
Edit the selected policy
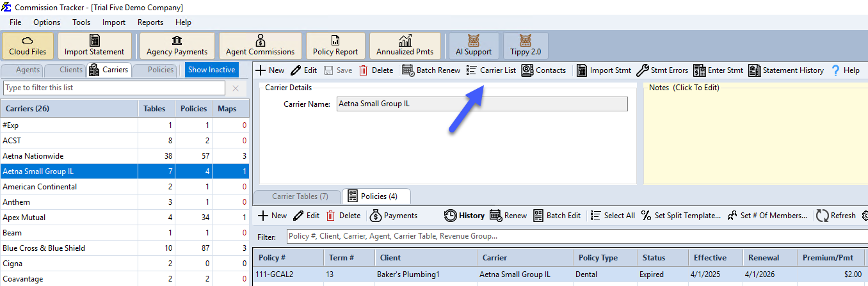pyautogui.click(x=307, y=216)
